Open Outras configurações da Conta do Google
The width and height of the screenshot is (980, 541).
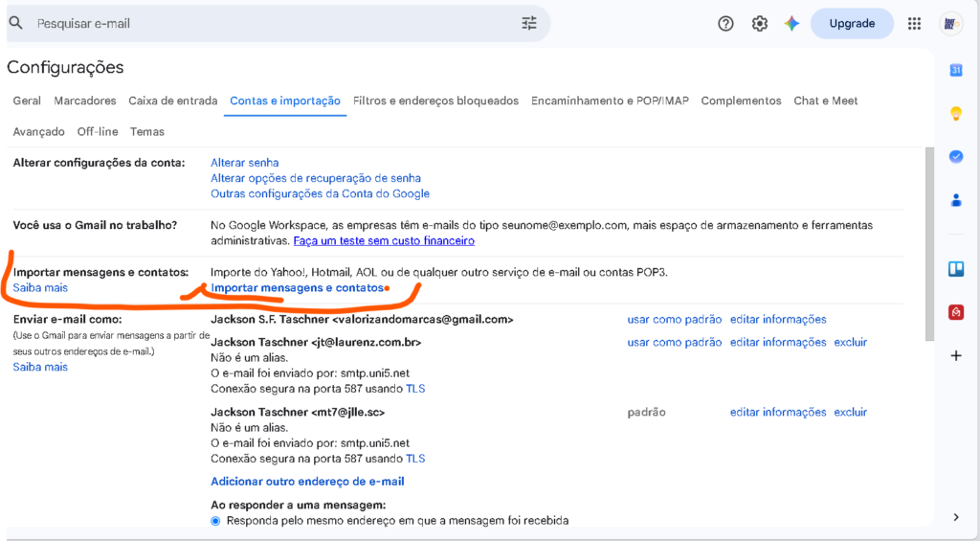tap(320, 193)
